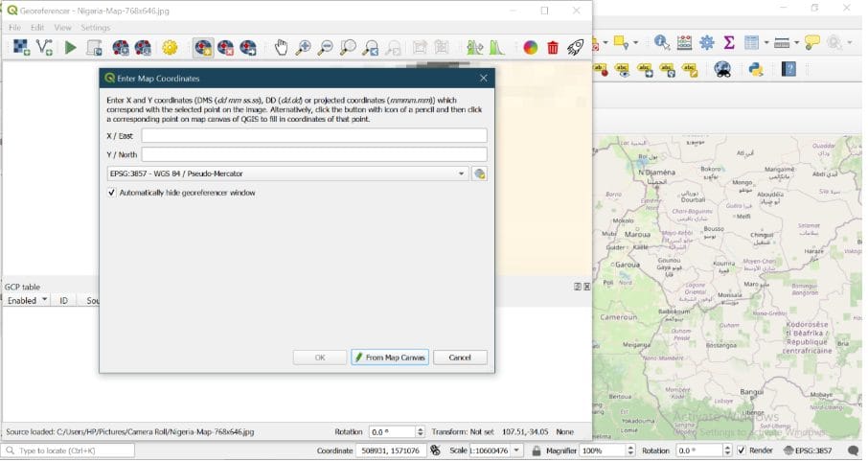
Task: Click the From Map Canvas button
Action: coord(389,358)
